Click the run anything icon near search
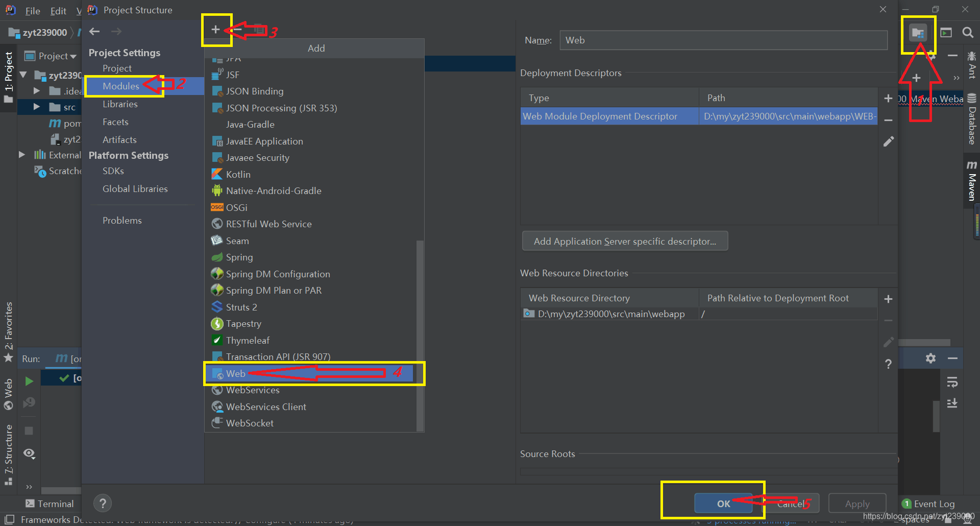The width and height of the screenshot is (980, 526). [x=946, y=33]
